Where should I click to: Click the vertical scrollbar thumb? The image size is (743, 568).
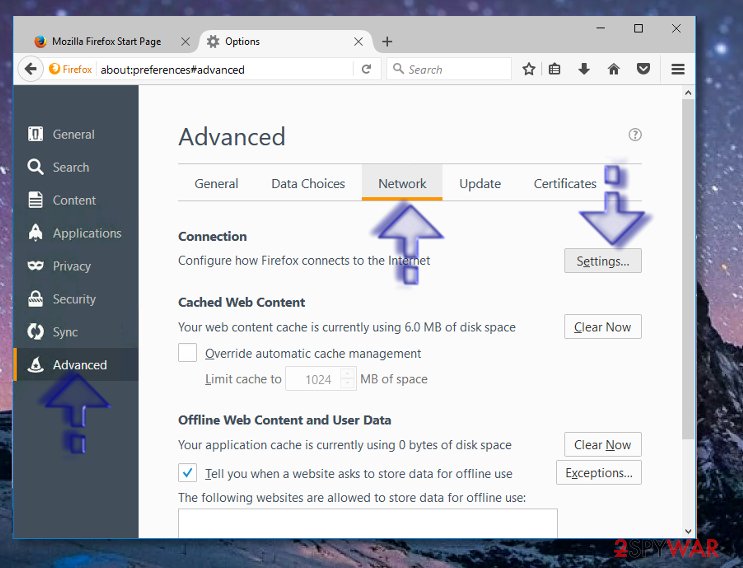tap(688, 269)
